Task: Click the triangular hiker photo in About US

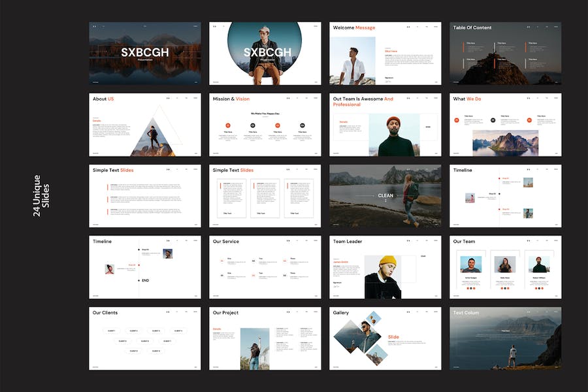Action: click(154, 137)
